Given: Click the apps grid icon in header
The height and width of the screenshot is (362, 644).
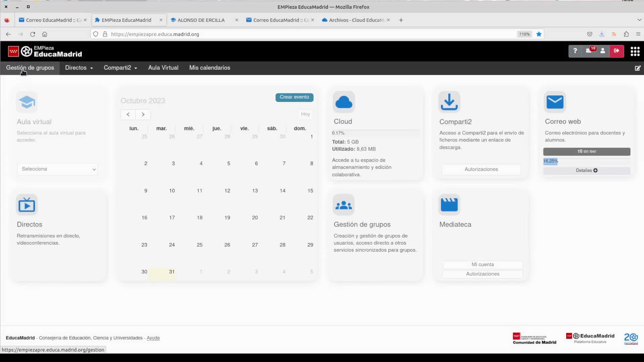Looking at the screenshot, I should (635, 51).
